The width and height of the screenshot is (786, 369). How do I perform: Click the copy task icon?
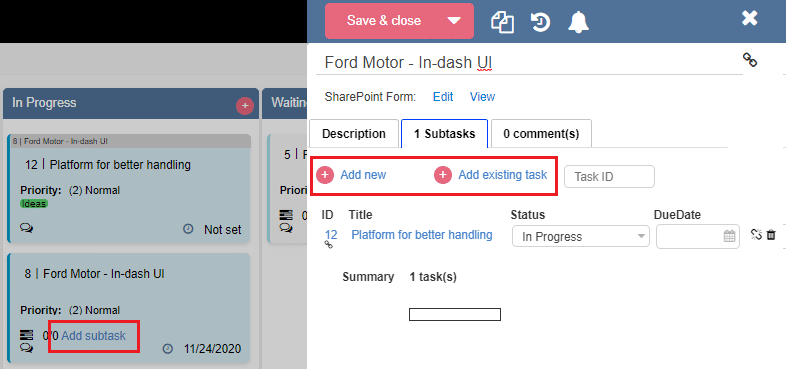[x=502, y=22]
